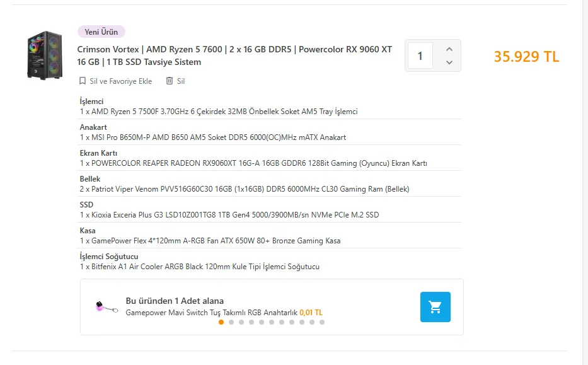This screenshot has width=588, height=365.
Task: Click the POWERCOLOR REAPER RADEON RX9060XT line
Action: coord(253,163)
